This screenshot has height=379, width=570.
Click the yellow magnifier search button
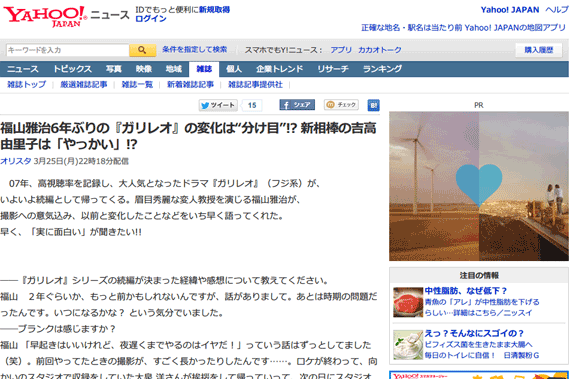click(x=142, y=50)
